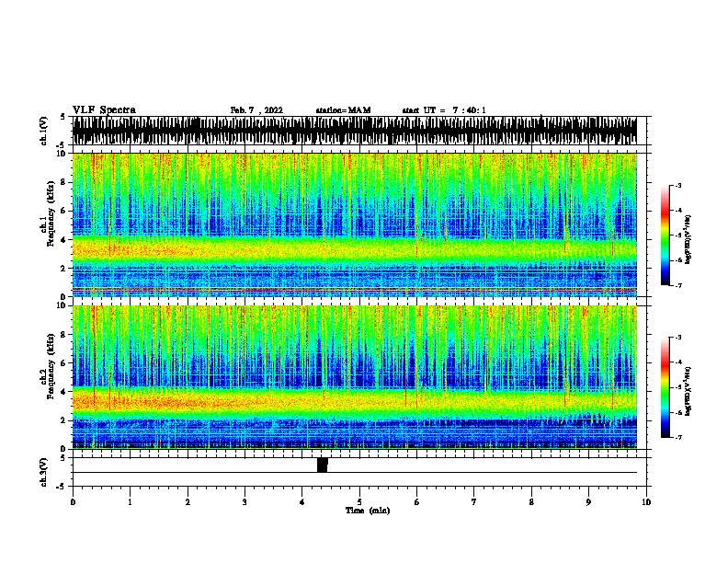Click the ch.2 color bar log(PSD) unit label
This screenshot has height=563, width=728.
688,391
